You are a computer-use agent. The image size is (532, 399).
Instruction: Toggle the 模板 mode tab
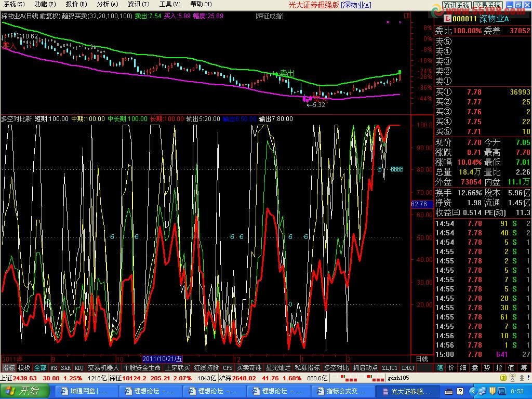[24, 367]
